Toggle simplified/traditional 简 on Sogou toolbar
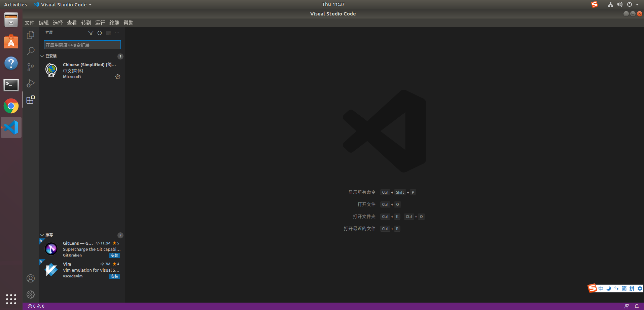Image resolution: width=644 pixels, height=310 pixels. pos(624,288)
